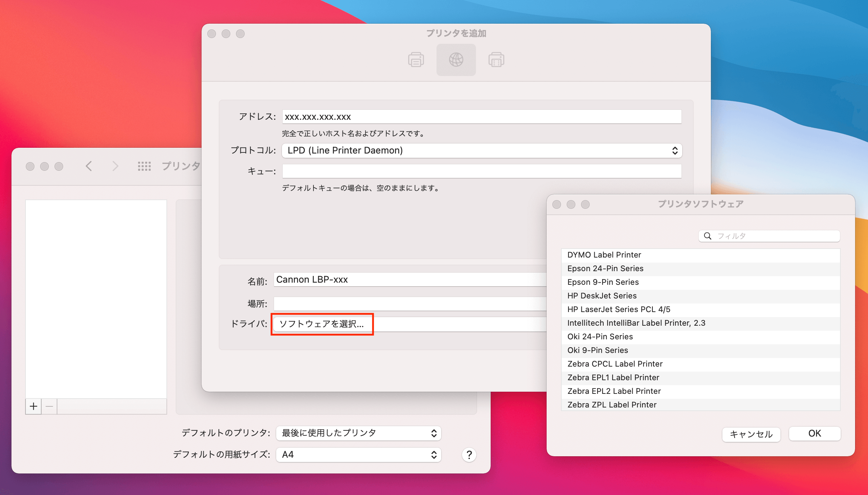Select Oki 9-Pin Series driver

click(x=701, y=351)
